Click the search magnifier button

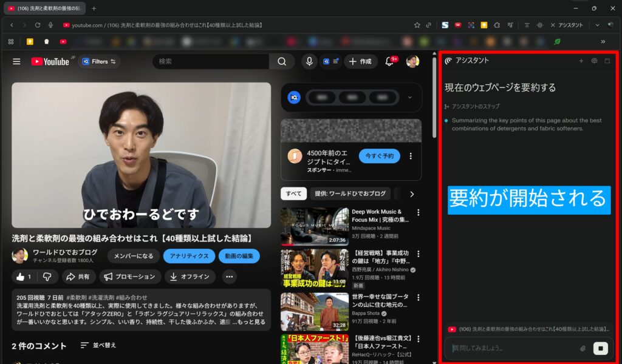click(x=282, y=61)
